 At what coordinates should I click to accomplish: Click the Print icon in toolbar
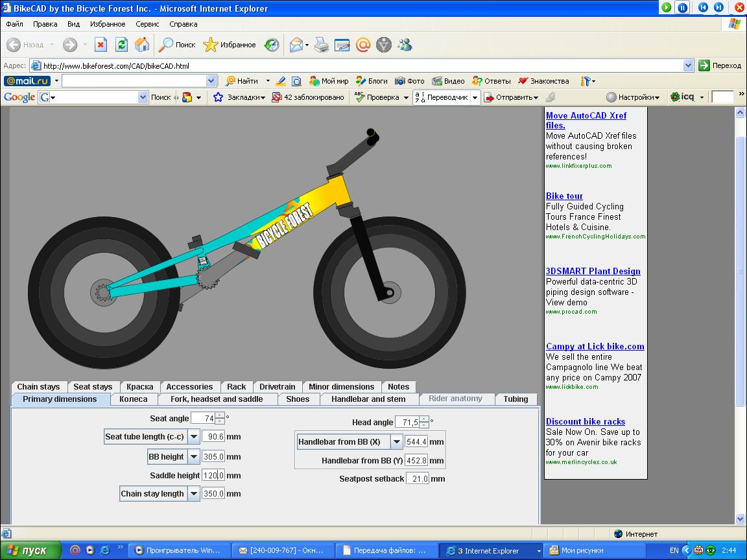(x=322, y=45)
